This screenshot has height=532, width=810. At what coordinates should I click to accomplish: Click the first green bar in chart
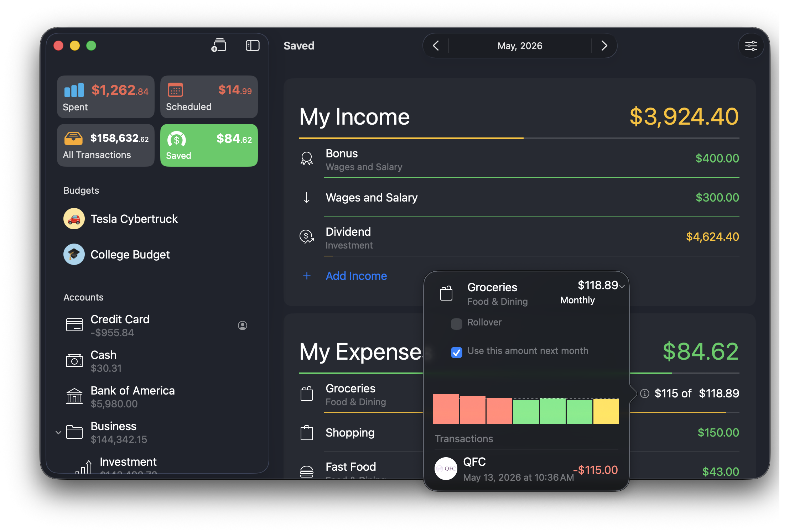point(526,412)
